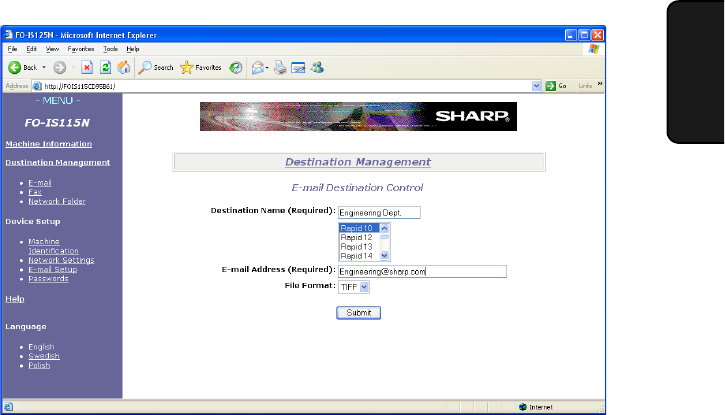This screenshot has width=725, height=415.
Task: Go to the Home page icon
Action: pos(124,68)
